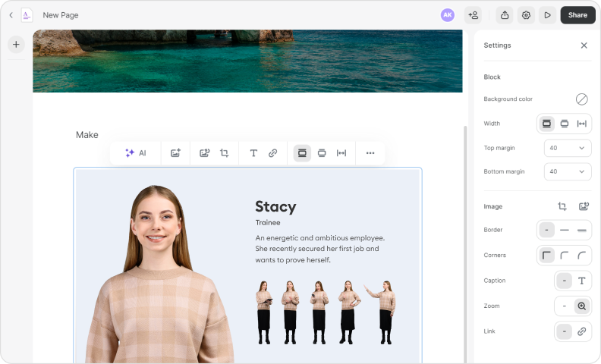The image size is (601, 364).
Task: Open the export upload icon in header
Action: pos(504,15)
